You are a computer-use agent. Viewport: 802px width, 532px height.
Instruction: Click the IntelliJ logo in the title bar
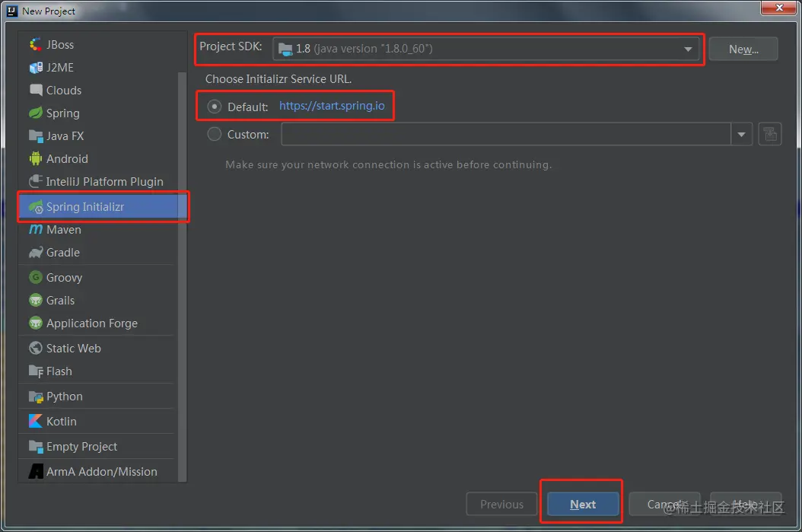click(x=11, y=11)
